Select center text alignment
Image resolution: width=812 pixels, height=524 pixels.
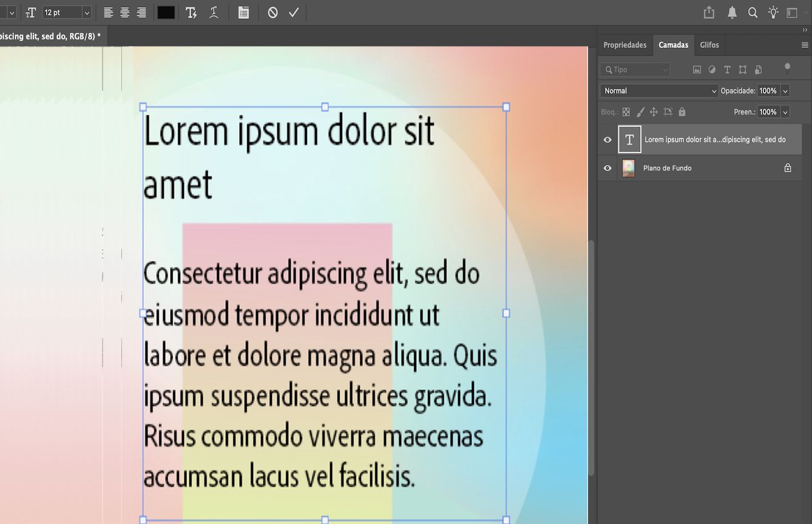(124, 12)
